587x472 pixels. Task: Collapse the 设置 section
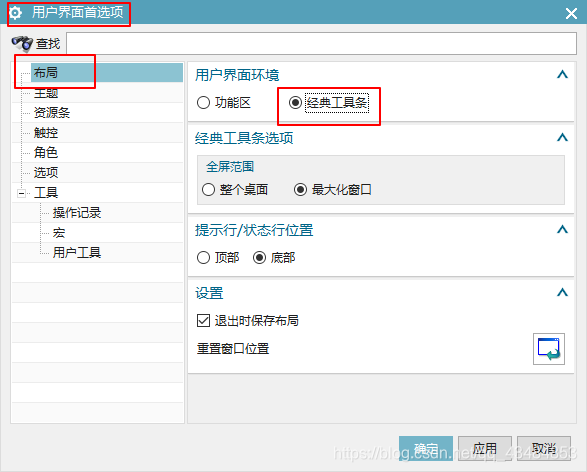click(562, 292)
